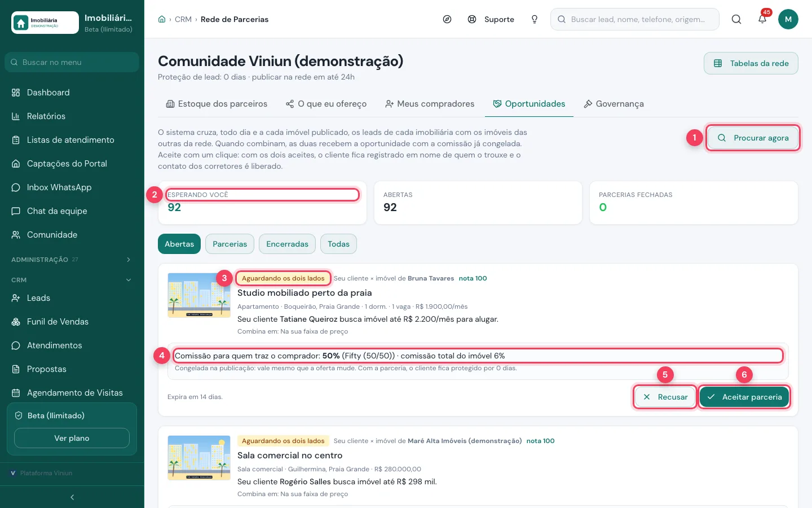Open the notifications bell
This screenshot has width=812, height=508.
(762, 19)
